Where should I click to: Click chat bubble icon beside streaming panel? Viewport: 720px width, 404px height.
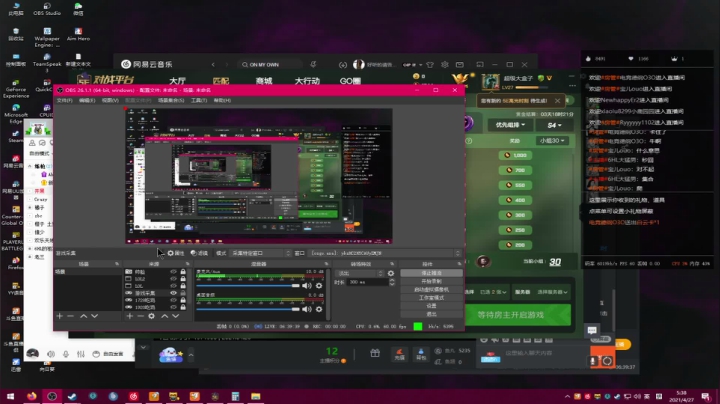[x=592, y=330]
